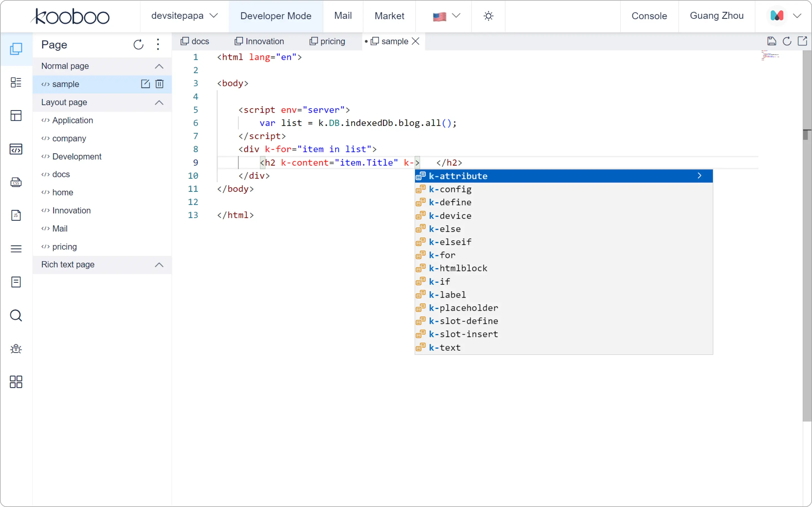
Task: Switch to the pricing tab
Action: pyautogui.click(x=327, y=41)
